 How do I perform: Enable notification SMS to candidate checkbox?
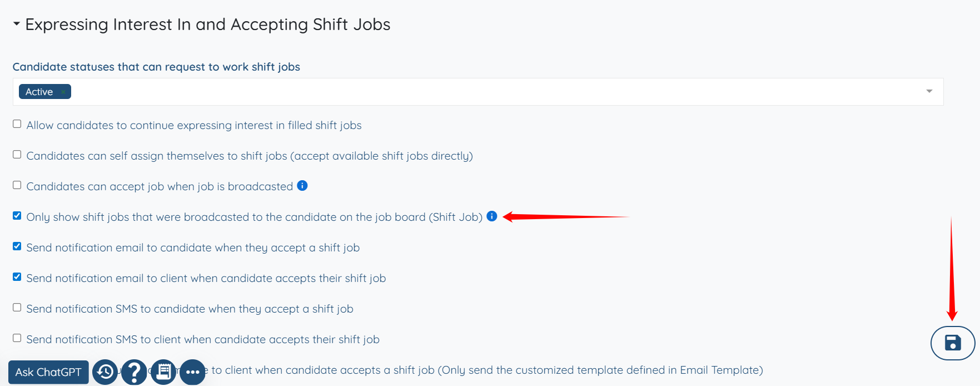(17, 308)
